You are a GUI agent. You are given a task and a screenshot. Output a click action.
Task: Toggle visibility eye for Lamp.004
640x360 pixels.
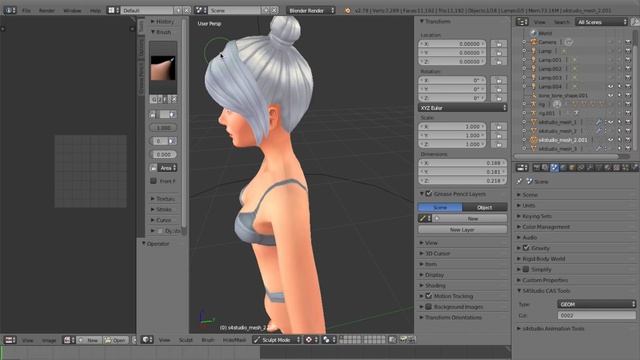[611, 86]
